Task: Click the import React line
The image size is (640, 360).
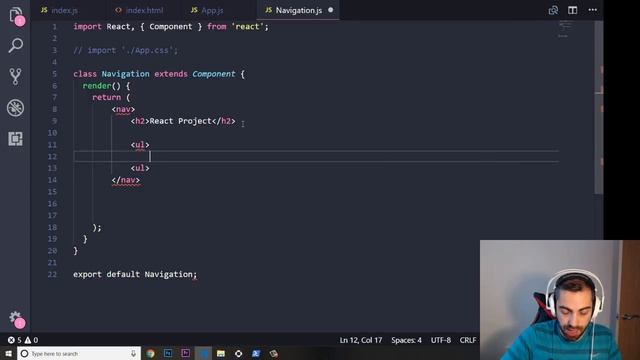Action: pyautogui.click(x=171, y=27)
